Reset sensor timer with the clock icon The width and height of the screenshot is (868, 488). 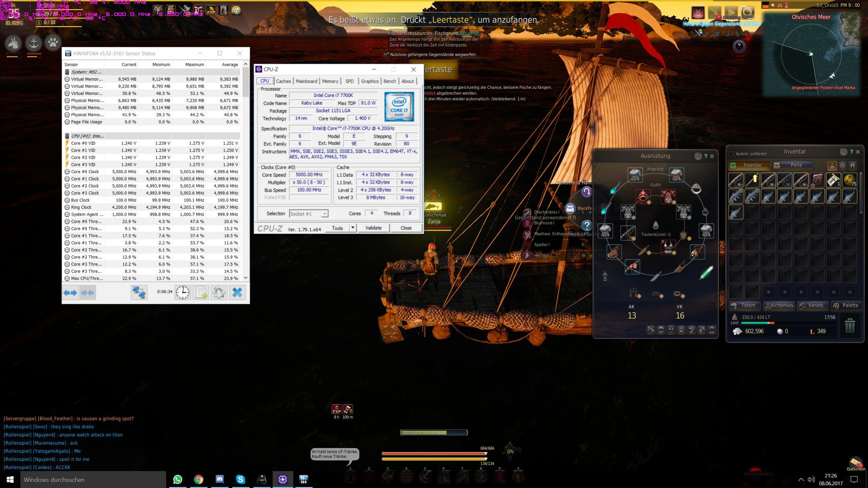pos(182,292)
